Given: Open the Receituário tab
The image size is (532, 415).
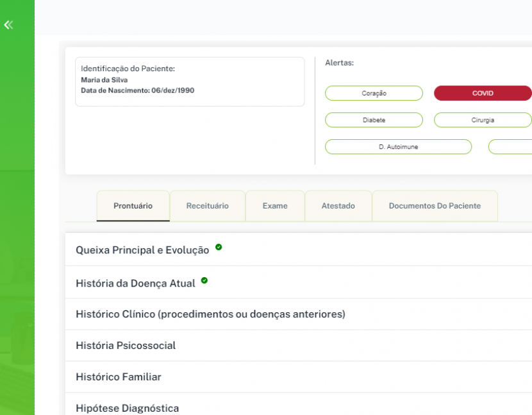Looking at the screenshot, I should pyautogui.click(x=207, y=206).
